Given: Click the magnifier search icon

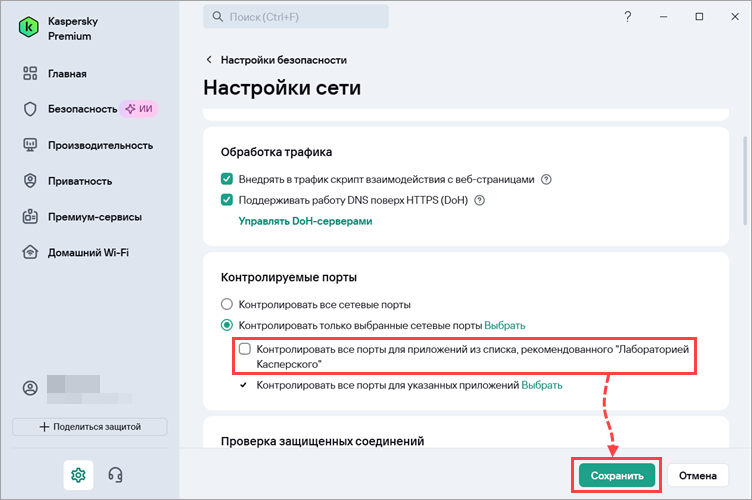Looking at the screenshot, I should 218,17.
